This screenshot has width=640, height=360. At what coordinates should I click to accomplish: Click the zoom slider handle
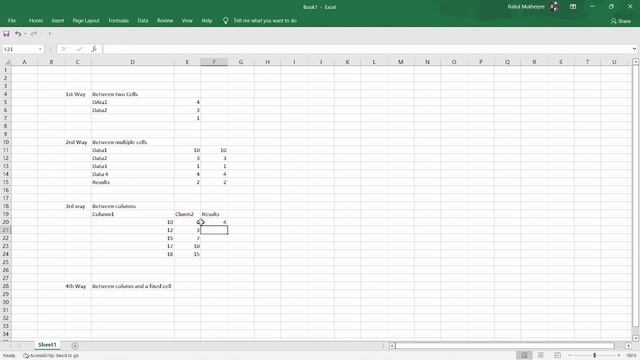[595, 356]
